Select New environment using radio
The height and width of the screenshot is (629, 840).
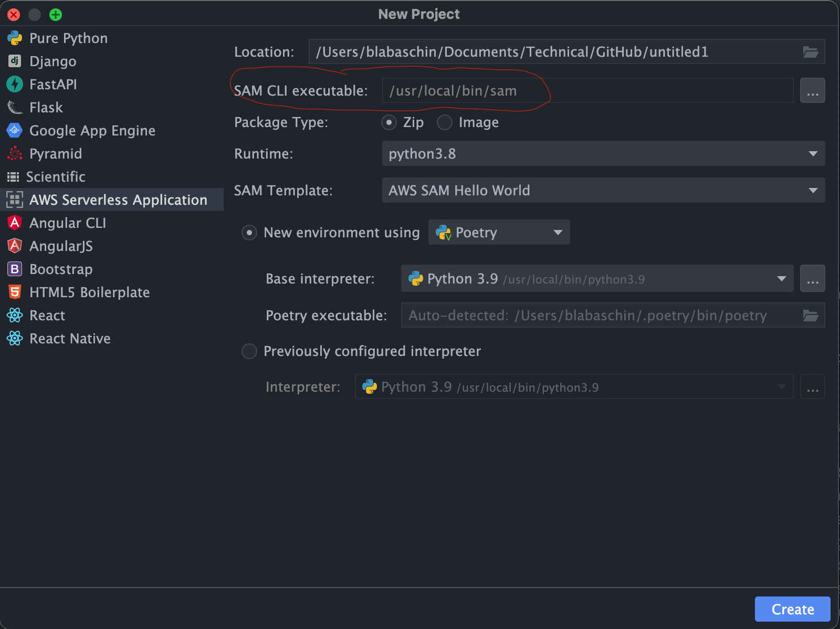[x=249, y=232]
